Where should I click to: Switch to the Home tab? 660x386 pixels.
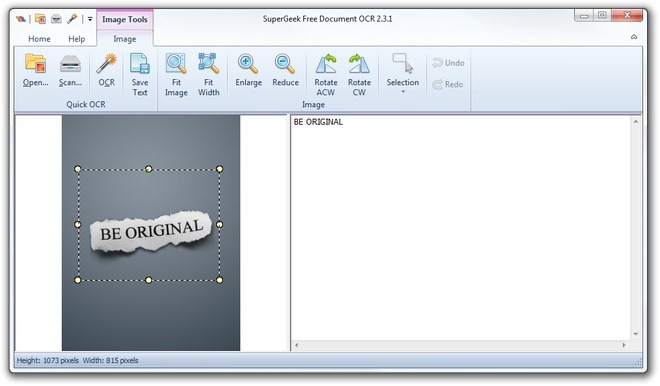[39, 39]
